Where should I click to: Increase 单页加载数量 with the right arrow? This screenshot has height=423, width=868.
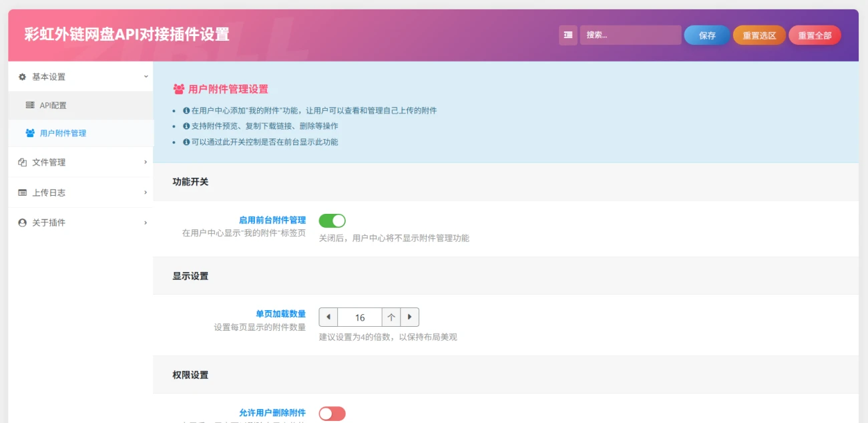pos(409,317)
